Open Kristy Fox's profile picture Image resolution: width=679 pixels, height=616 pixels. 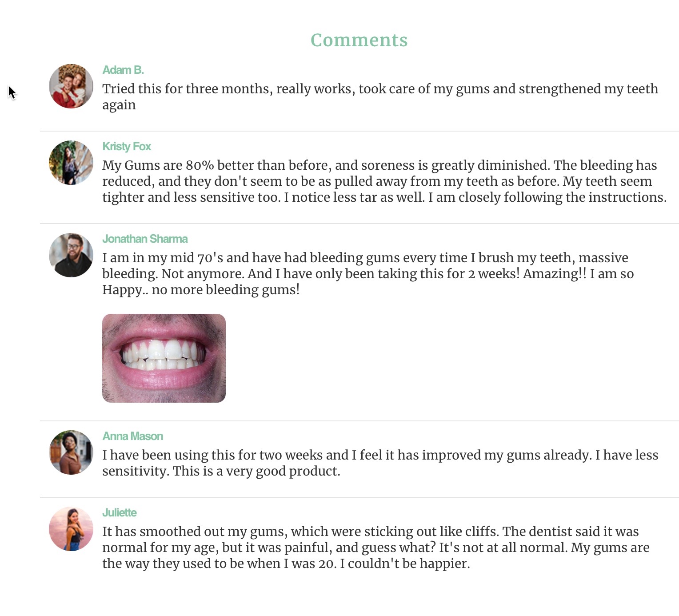[x=71, y=163]
